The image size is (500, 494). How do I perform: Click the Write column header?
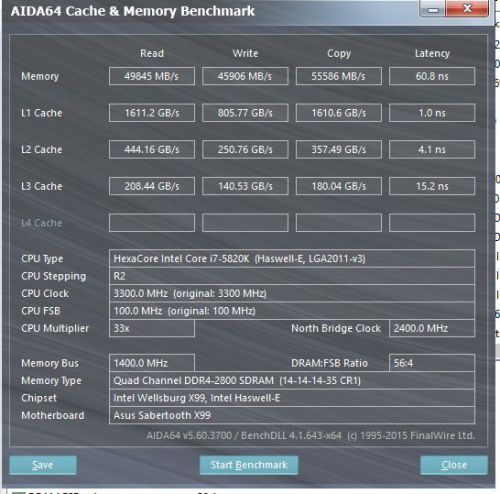[x=245, y=53]
